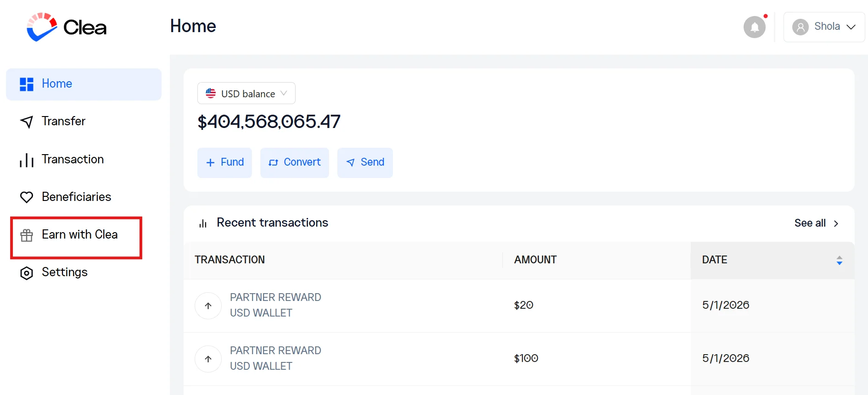Click the Send button
The image size is (868, 395).
tap(365, 162)
